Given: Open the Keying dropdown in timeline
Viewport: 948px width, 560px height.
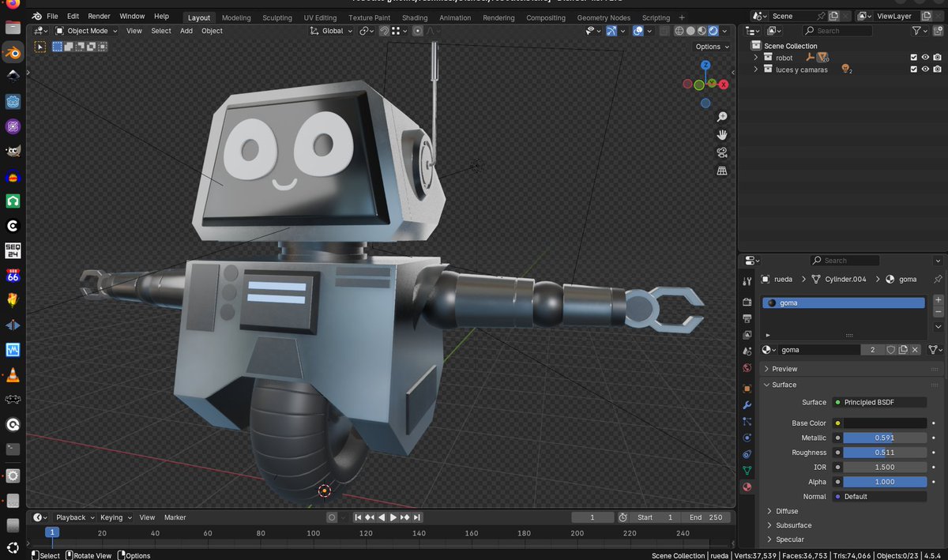Looking at the screenshot, I should pos(115,517).
